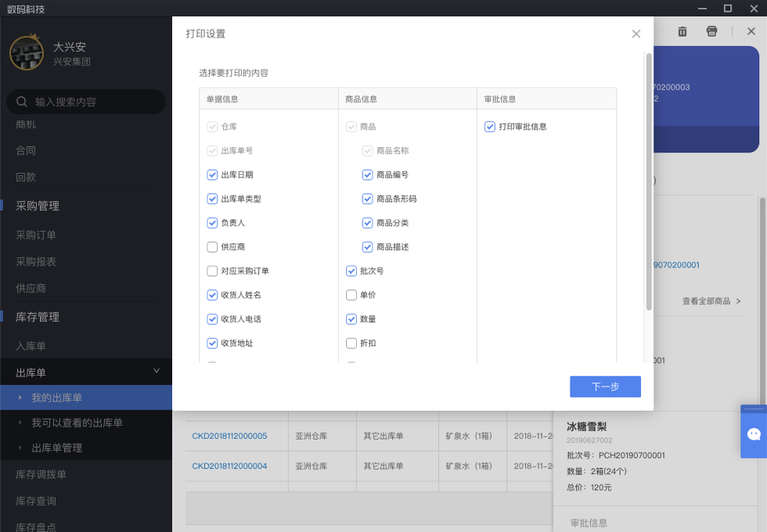
Task: Click the print dialog vertical scrollbar
Action: coord(648,180)
